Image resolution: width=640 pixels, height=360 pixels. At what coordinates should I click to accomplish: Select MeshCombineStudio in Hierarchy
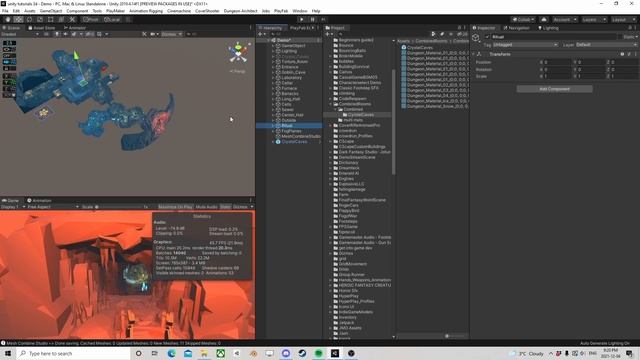(301, 136)
